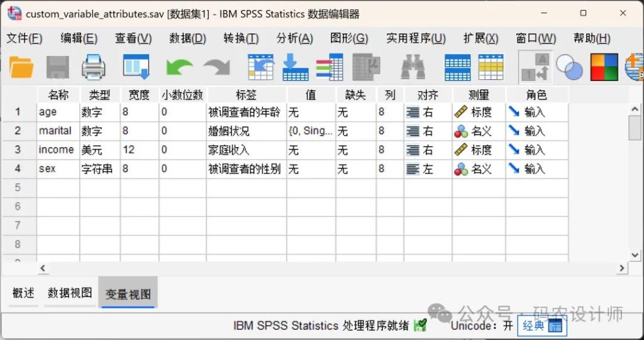Screen dimensions: 644x340
Task: Click the vertical scrollbar down arrow
Action: tap(635, 255)
